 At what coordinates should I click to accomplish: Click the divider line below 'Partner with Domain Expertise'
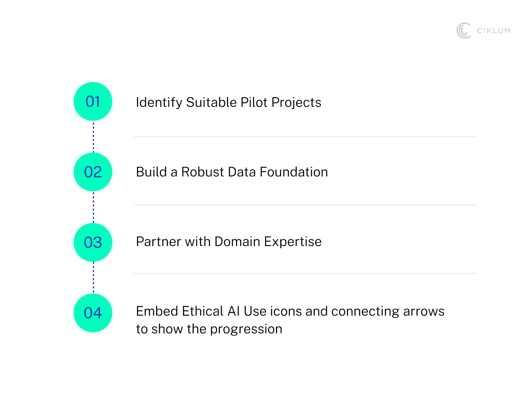305,273
